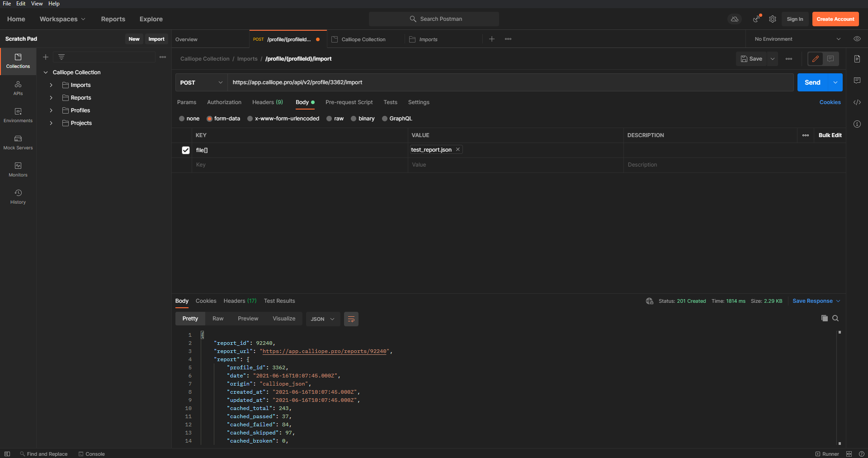This screenshot has width=868, height=458.
Task: Open the Collections sidebar panel
Action: (18, 61)
